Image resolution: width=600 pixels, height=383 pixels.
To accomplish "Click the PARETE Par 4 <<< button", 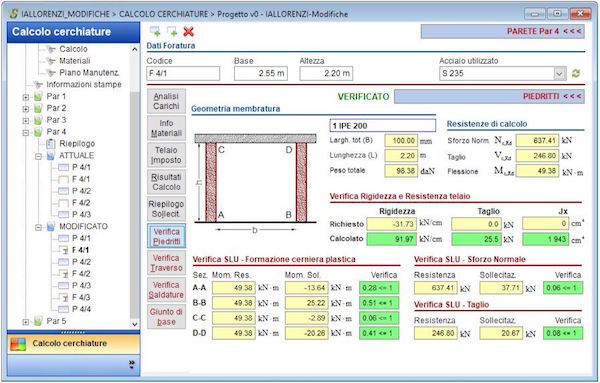I will click(503, 31).
